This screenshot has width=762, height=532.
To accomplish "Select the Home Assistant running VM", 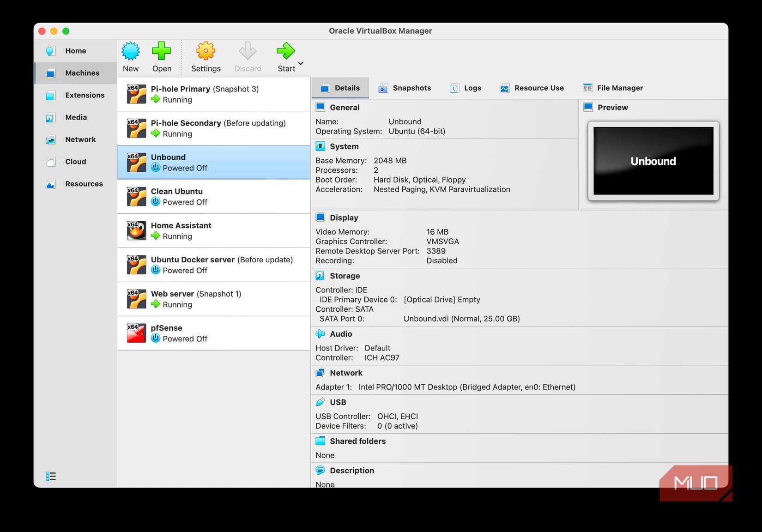I will (x=213, y=230).
